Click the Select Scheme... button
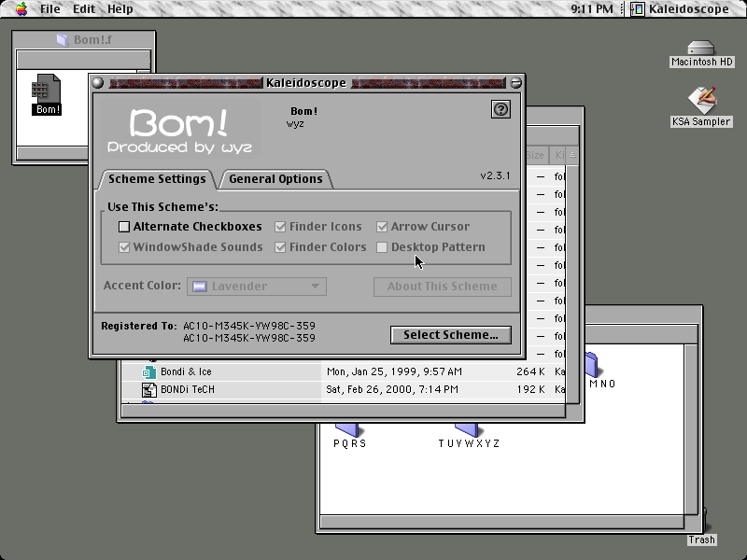 tap(451, 335)
